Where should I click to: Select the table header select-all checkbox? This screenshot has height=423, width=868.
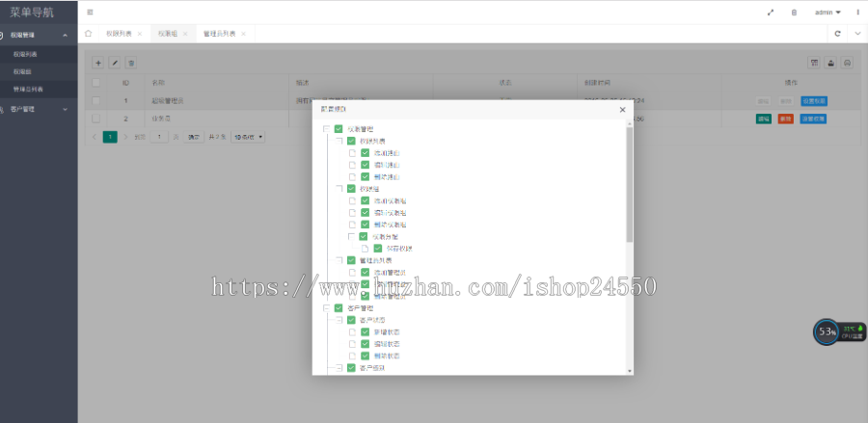(96, 83)
